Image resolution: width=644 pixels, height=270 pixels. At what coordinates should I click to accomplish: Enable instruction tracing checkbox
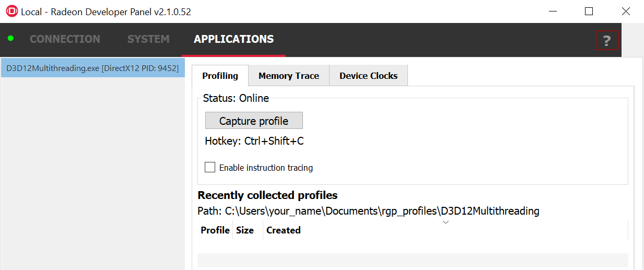210,167
